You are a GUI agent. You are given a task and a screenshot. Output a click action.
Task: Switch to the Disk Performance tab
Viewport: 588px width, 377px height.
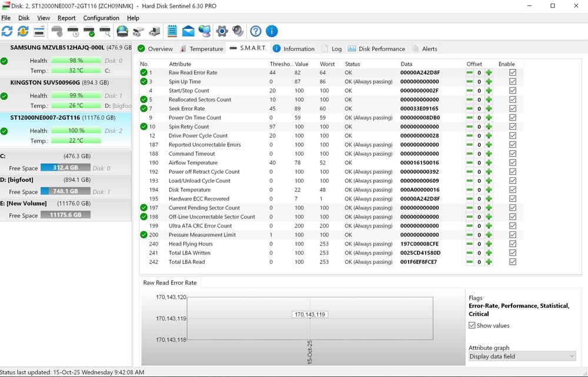pos(376,49)
